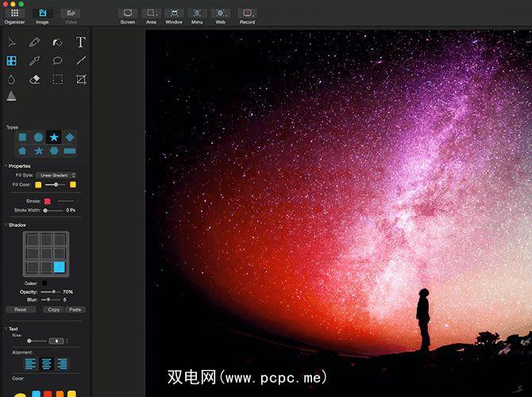Click the Stroke Width slider

point(53,210)
